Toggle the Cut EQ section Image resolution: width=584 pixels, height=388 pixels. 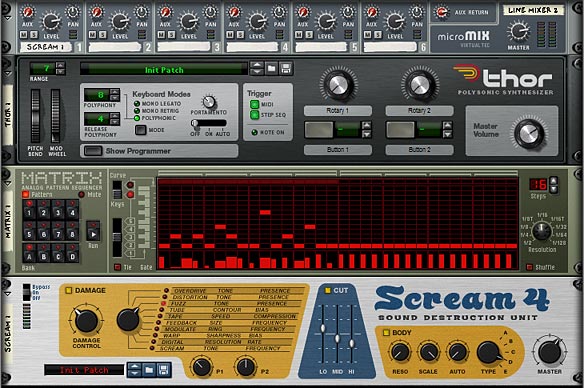(x=327, y=290)
